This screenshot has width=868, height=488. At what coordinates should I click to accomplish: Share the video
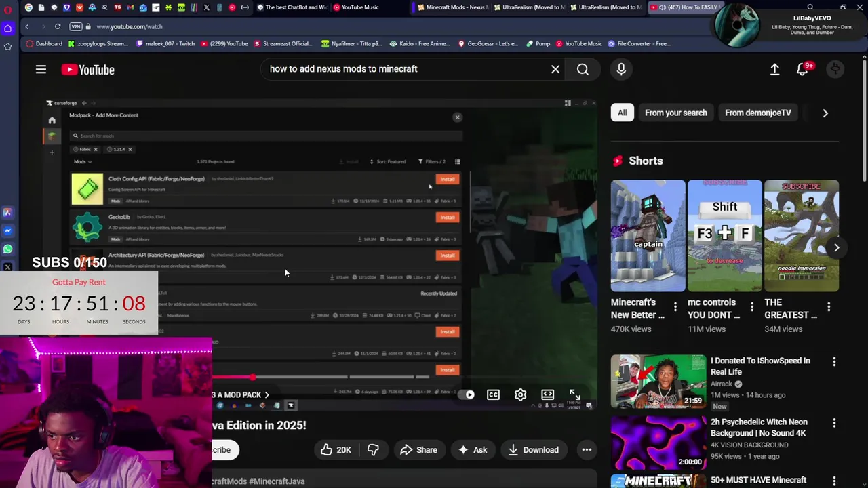tap(418, 450)
